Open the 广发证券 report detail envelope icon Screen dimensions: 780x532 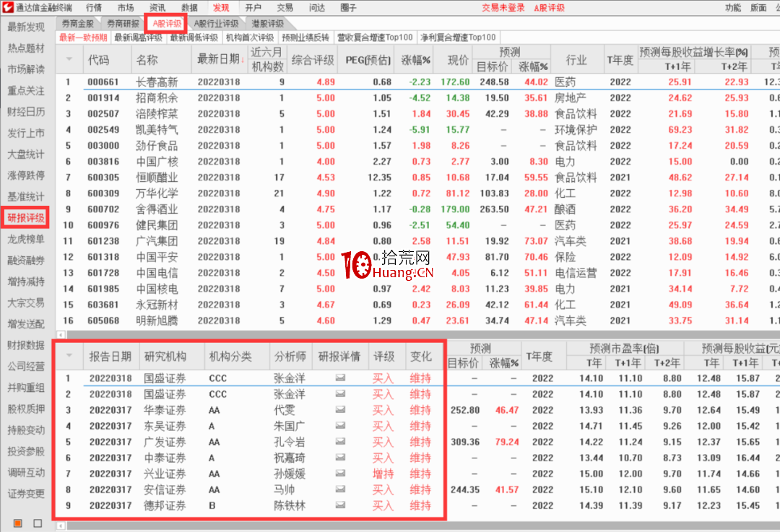[340, 442]
